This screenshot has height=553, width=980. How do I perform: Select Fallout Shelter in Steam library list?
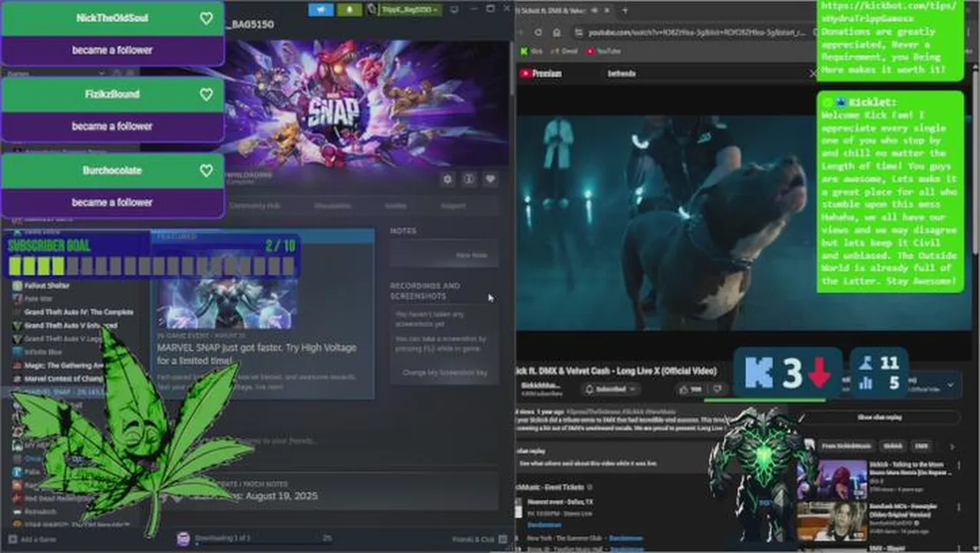(x=47, y=285)
